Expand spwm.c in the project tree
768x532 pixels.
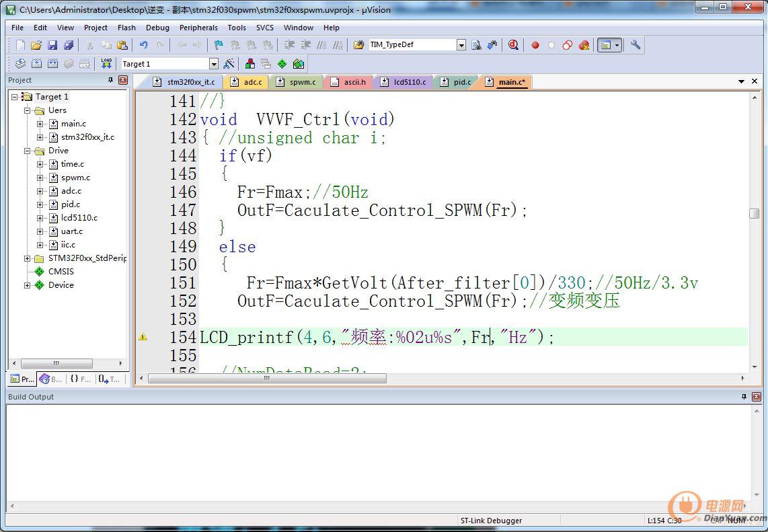pos(40,178)
